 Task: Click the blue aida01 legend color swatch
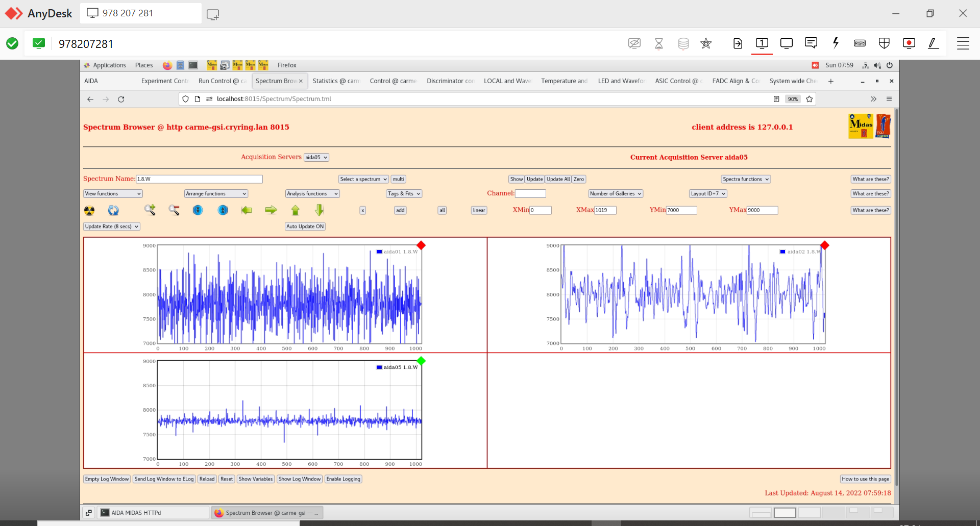(379, 252)
